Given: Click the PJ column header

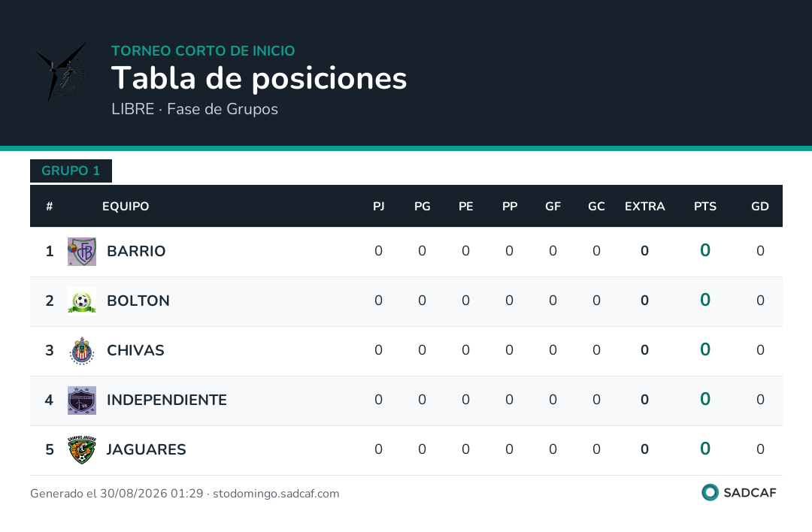Looking at the screenshot, I should click(378, 207).
